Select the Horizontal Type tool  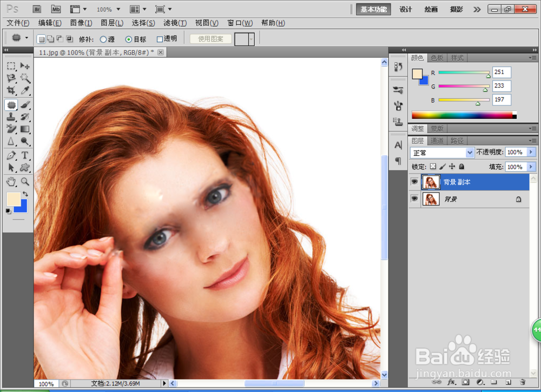point(25,156)
